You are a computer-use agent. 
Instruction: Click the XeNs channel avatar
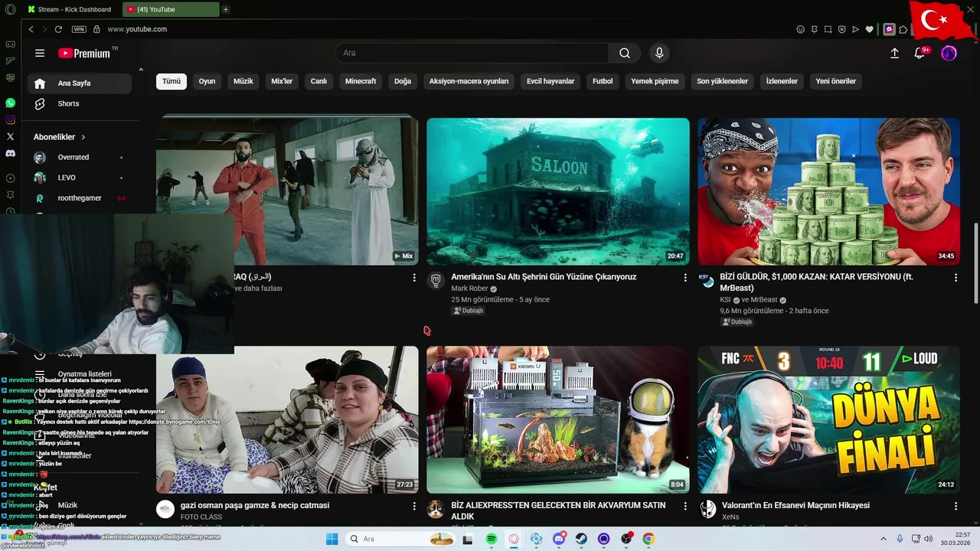tap(708, 509)
